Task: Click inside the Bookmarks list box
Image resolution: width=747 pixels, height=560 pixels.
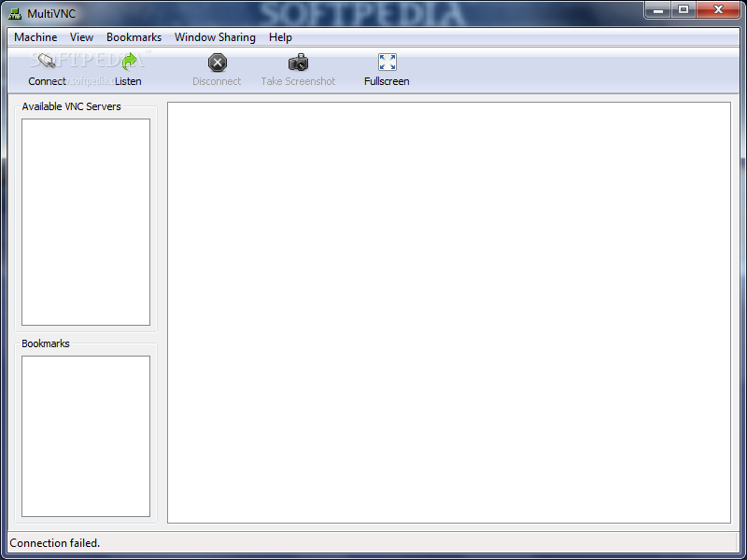Action: pyautogui.click(x=86, y=436)
